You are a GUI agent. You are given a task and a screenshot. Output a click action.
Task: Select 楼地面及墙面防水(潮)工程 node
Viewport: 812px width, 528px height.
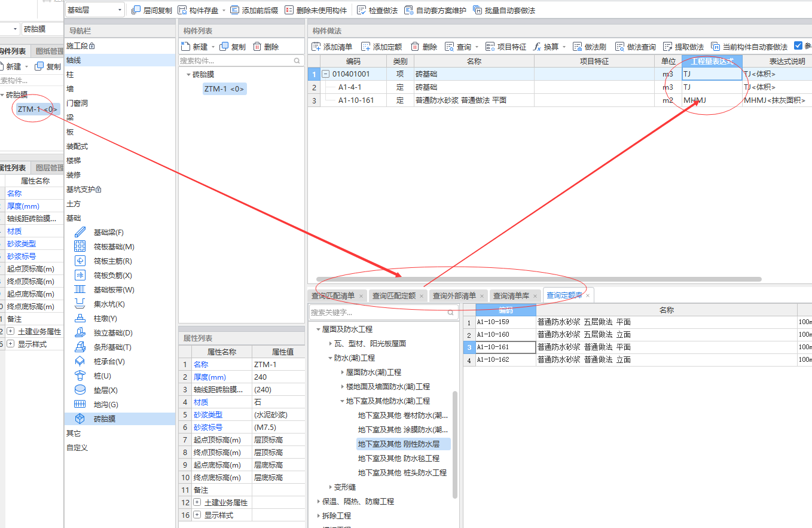388,386
